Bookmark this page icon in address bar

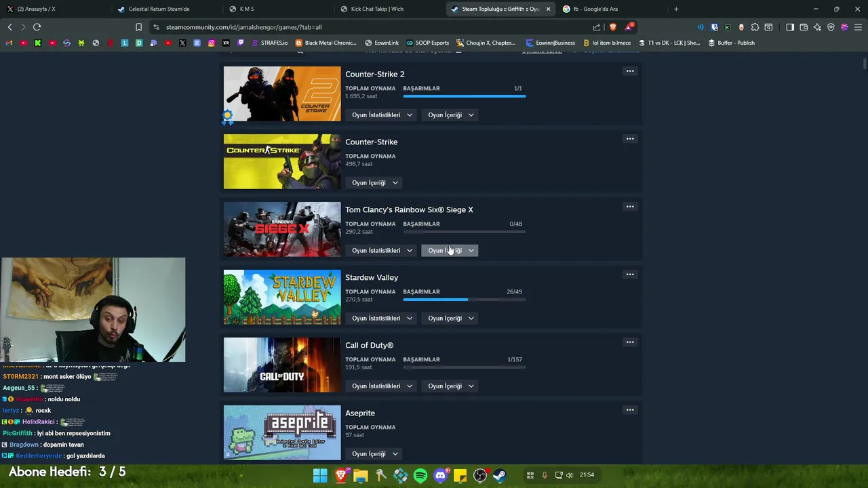(138, 27)
